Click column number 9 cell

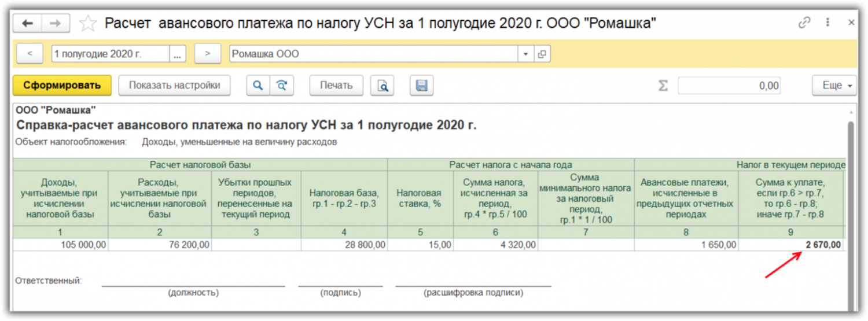790,233
